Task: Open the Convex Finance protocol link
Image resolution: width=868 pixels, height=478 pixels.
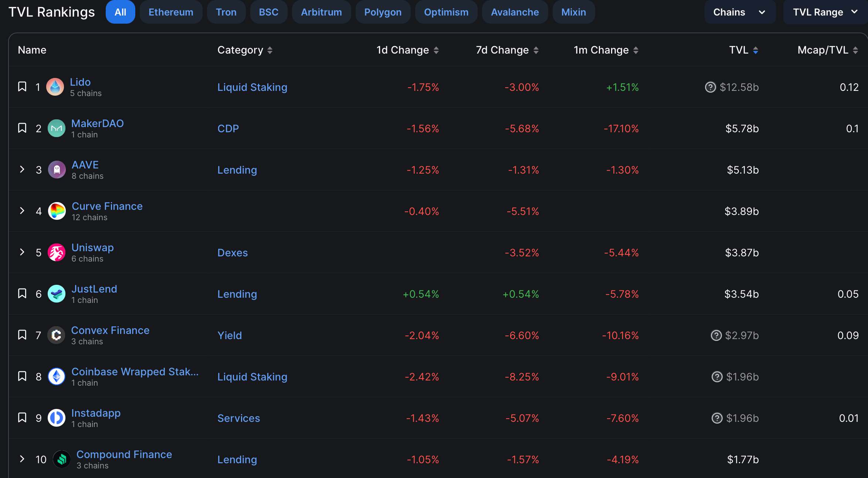Action: [x=110, y=330]
